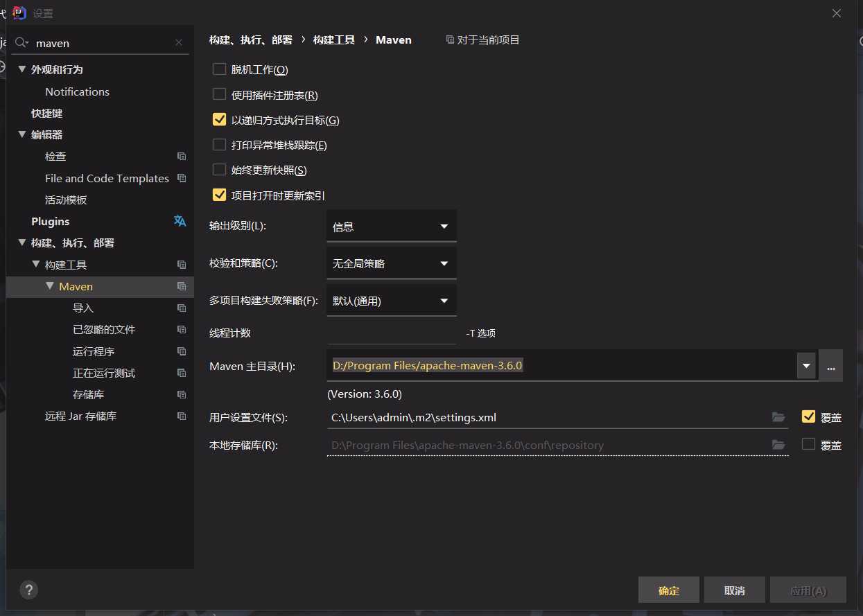The height and width of the screenshot is (616, 863).
Task: Click 取消 button
Action: click(735, 590)
